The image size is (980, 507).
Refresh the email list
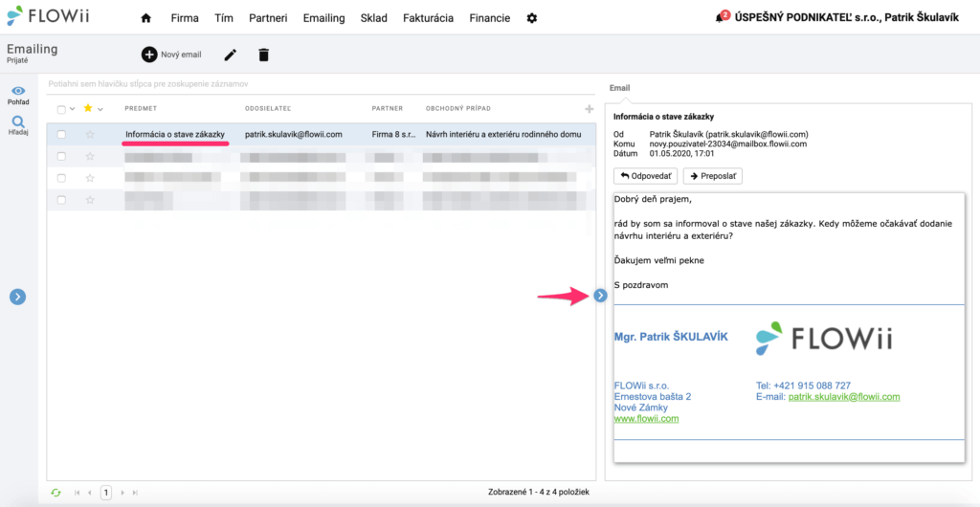(56, 492)
